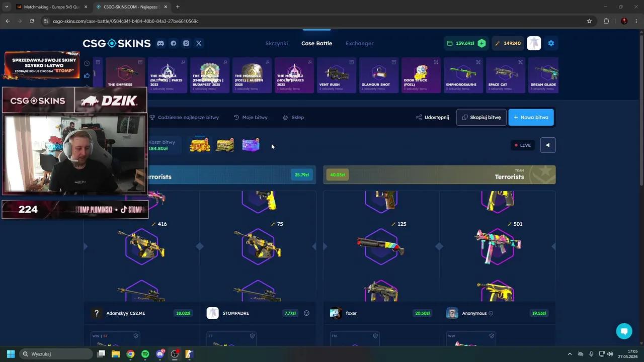
Task: Open the Emphorosaur-S drop card
Action: click(463, 75)
